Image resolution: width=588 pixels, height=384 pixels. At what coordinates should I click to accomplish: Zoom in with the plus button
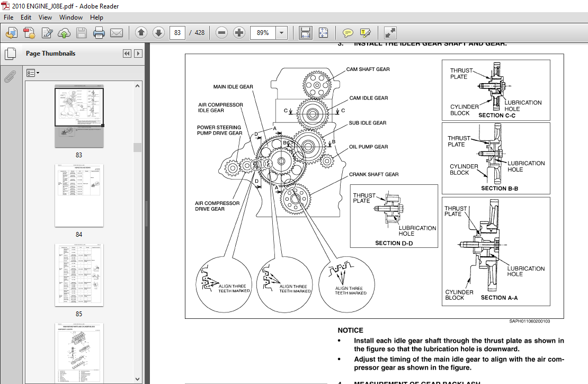[239, 33]
